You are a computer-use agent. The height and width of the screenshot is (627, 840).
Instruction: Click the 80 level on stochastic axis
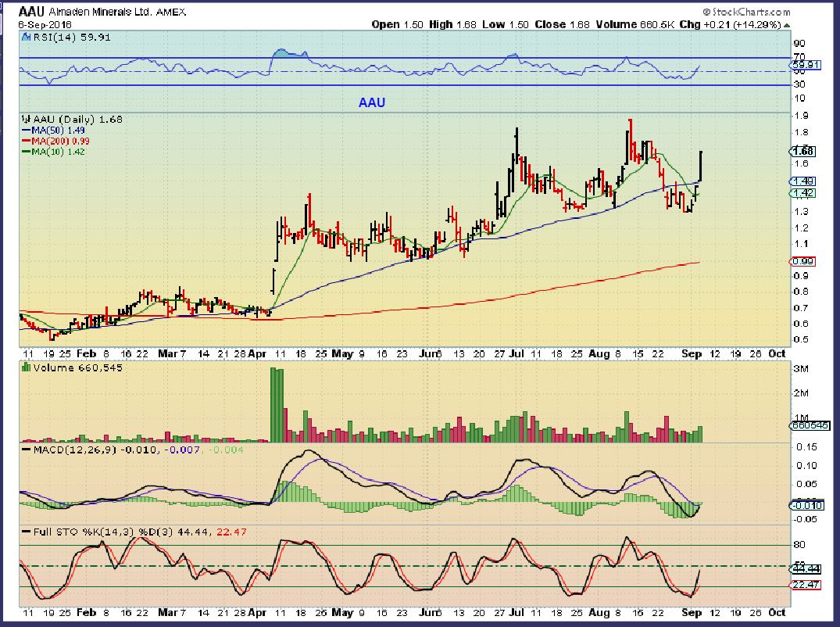pyautogui.click(x=799, y=545)
